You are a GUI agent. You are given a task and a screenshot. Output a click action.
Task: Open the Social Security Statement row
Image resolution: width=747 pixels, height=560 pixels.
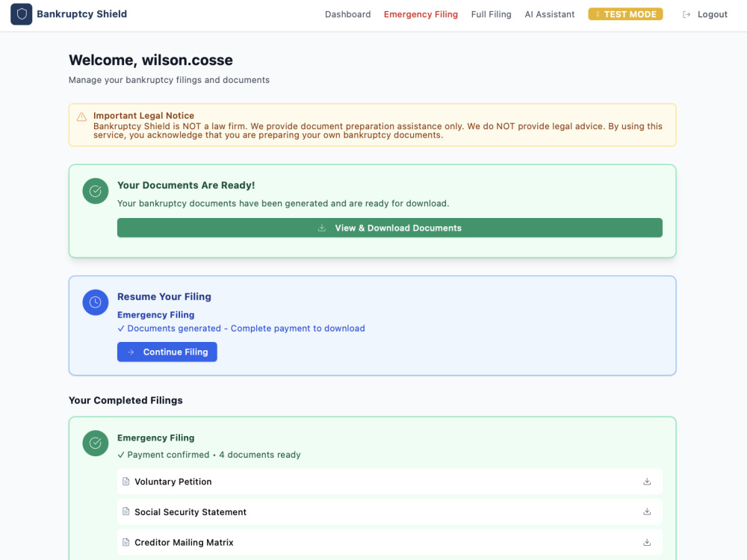point(390,512)
